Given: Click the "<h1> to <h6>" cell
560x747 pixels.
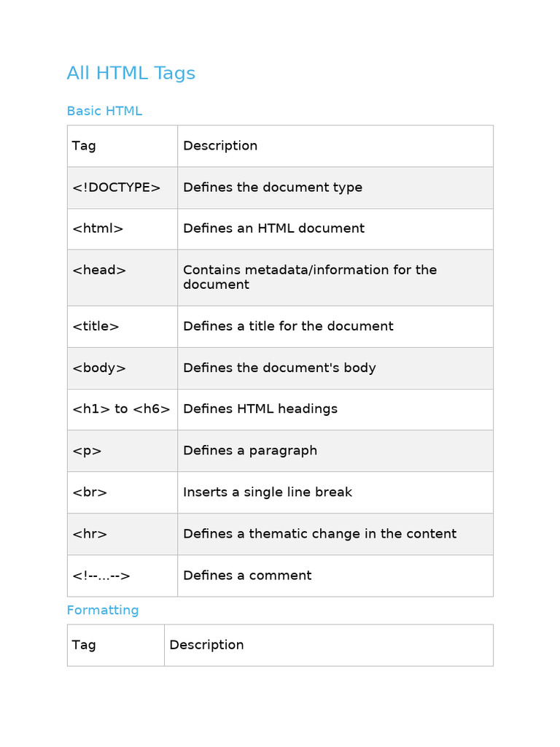Looking at the screenshot, I should (121, 409).
